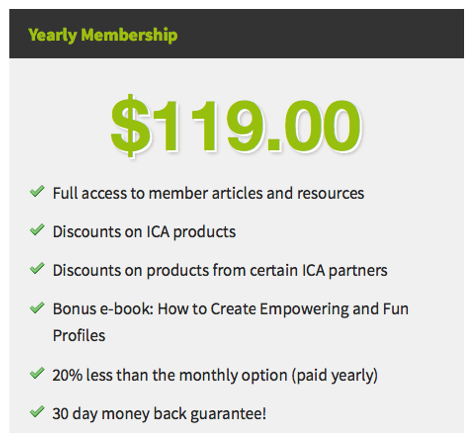
Task: Click checkmark beside 30 day money back guarantee
Action: click(x=37, y=412)
